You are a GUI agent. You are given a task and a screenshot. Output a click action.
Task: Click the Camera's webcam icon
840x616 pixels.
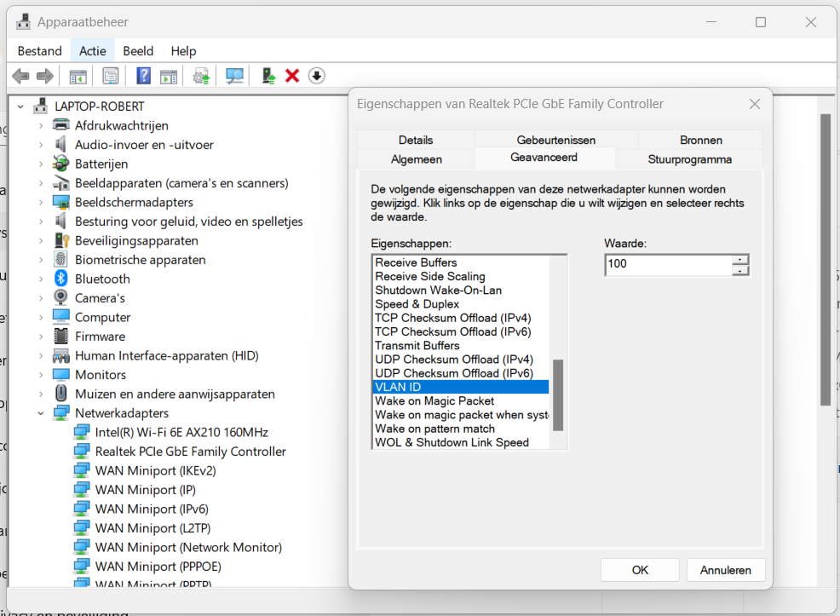point(61,297)
